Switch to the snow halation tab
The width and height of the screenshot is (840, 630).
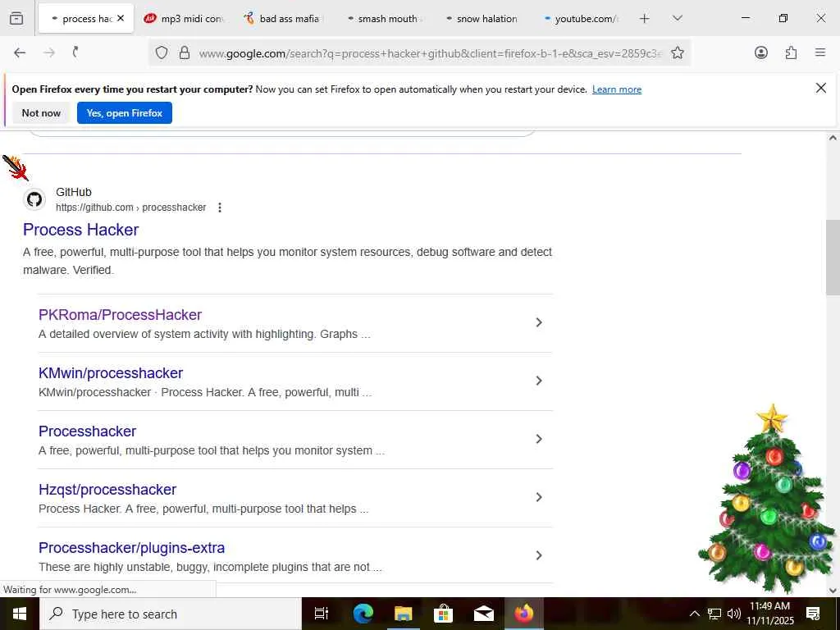point(481,19)
